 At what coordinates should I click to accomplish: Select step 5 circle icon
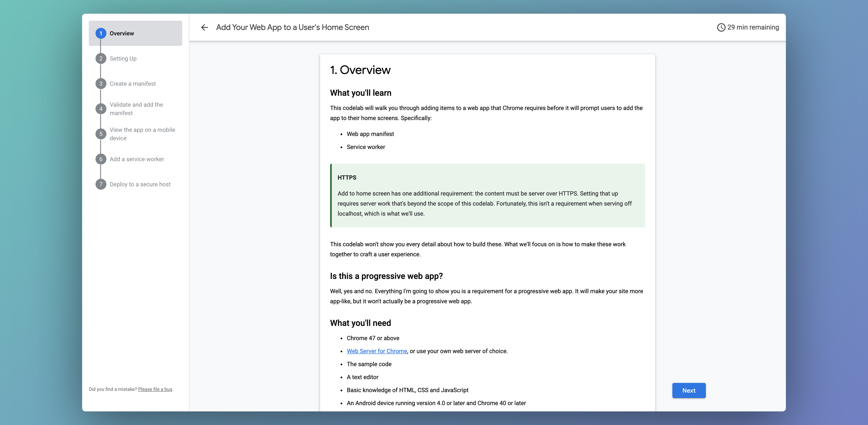(101, 134)
